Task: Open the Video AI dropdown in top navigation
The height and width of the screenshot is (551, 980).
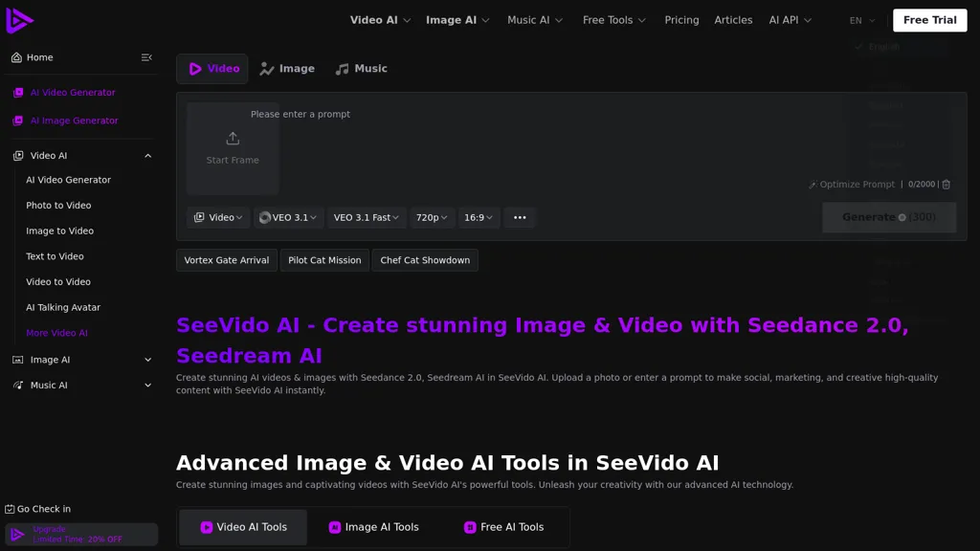Action: (380, 20)
